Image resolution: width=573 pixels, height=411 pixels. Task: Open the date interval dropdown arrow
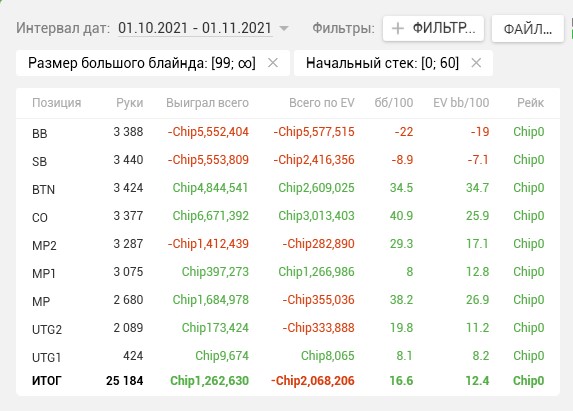click(x=284, y=28)
